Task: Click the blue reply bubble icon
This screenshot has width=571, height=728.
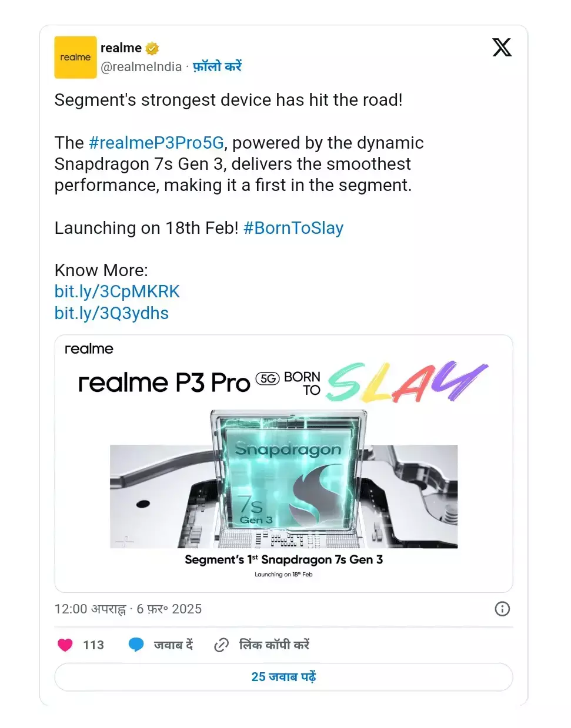Action: click(x=136, y=645)
